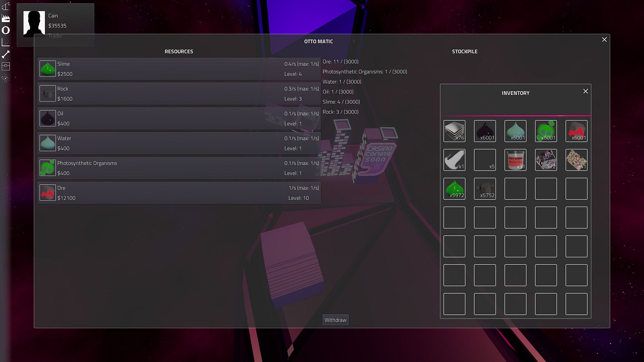Open the treasure chest inventory icon
This screenshot has width=644, height=362.
click(x=6, y=66)
